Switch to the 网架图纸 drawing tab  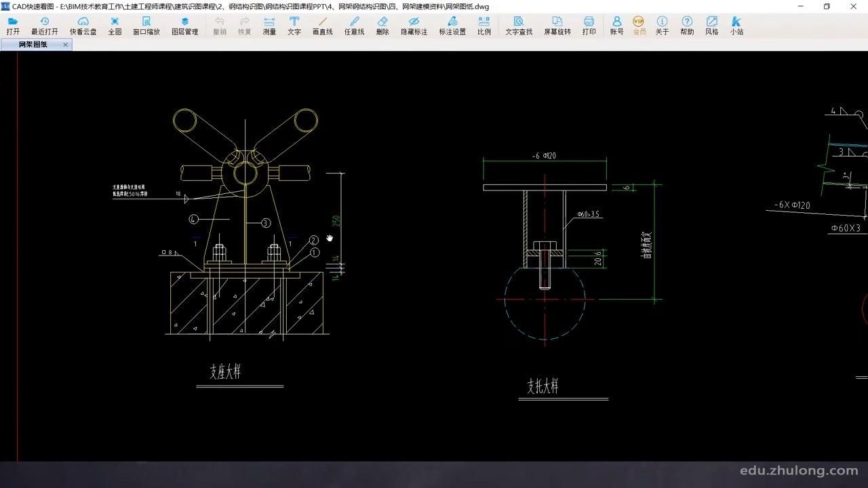pyautogui.click(x=33, y=45)
